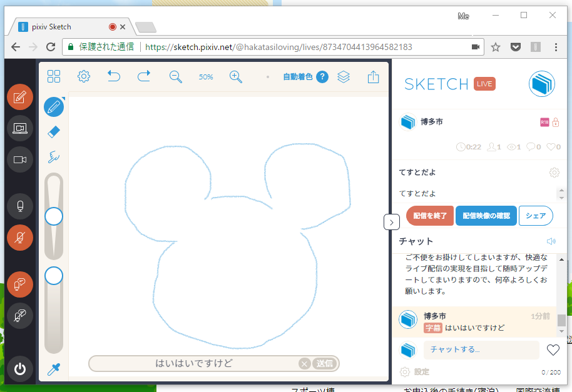The height and width of the screenshot is (392, 572).
Task: Open chat 設定 settings
Action: [414, 372]
